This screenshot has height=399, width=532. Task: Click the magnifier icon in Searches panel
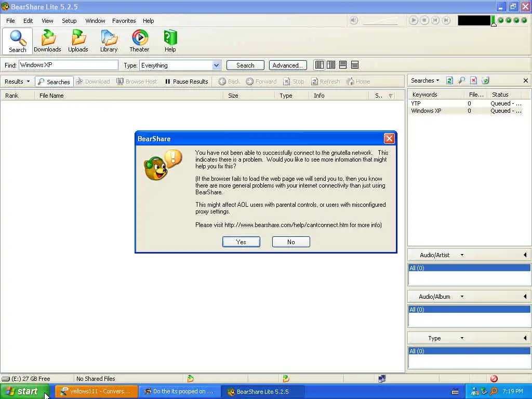click(461, 81)
